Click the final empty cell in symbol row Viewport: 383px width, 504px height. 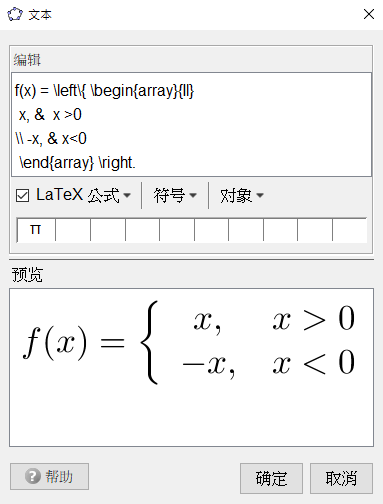point(349,229)
